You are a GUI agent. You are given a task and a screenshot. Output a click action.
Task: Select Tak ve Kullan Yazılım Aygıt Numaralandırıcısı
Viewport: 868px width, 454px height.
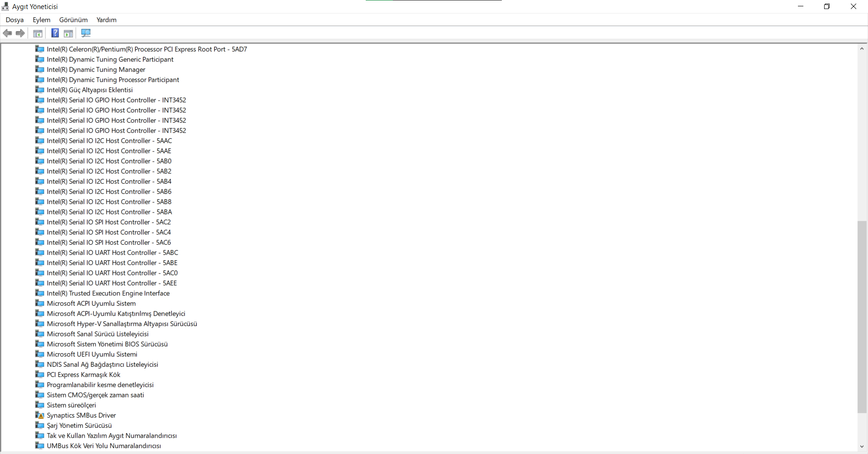coord(112,435)
